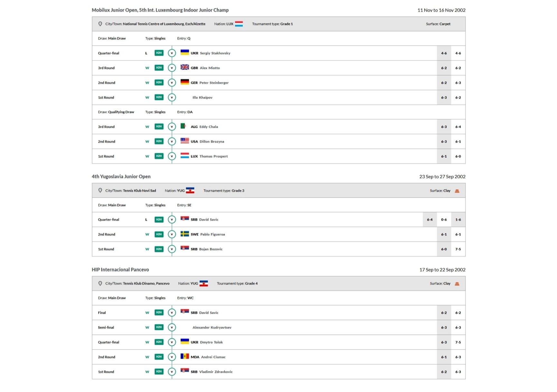Image resolution: width=557 pixels, height=392 pixels.
Task: Open Andrei Ciumac player profile
Action: [213, 357]
